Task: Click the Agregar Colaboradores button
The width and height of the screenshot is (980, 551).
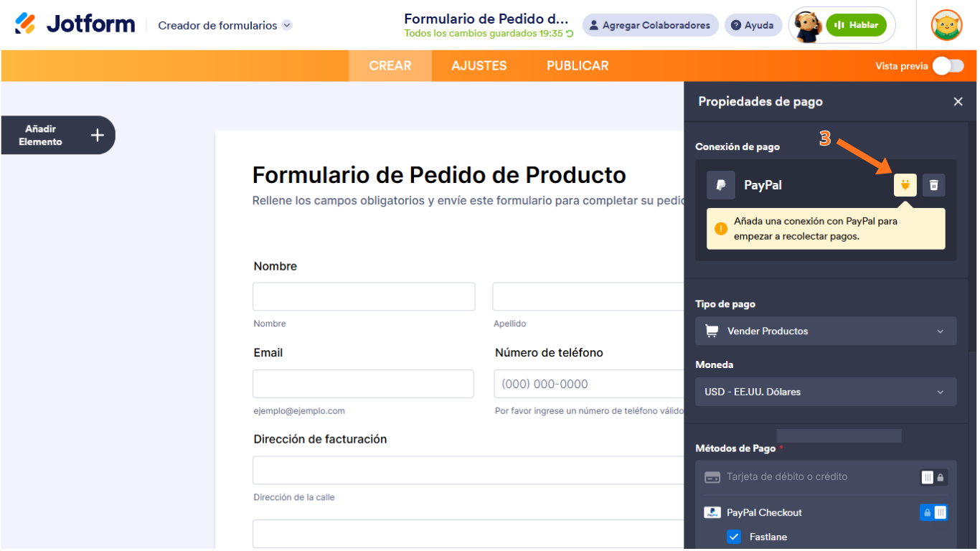Action: tap(650, 25)
